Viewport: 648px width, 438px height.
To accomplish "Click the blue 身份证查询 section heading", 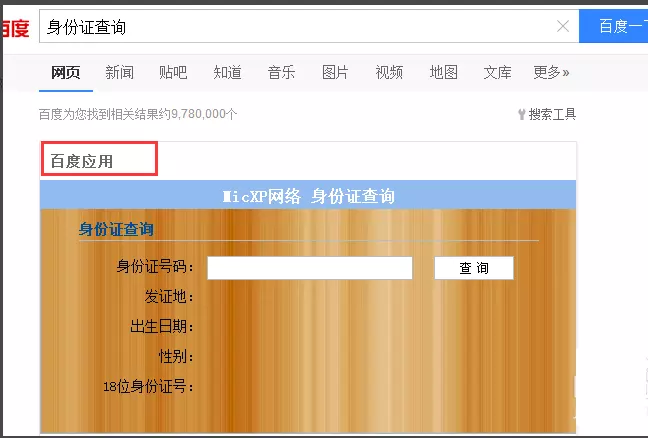I will [x=116, y=229].
